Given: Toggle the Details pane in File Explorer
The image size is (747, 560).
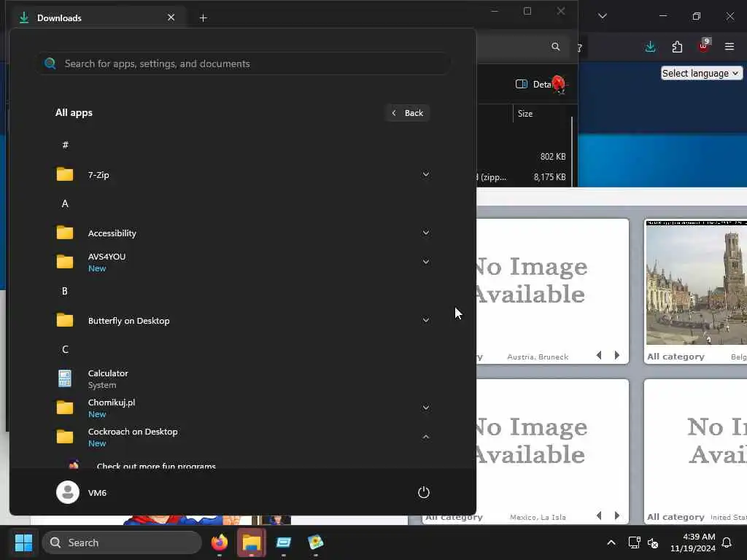Looking at the screenshot, I should click(x=533, y=85).
